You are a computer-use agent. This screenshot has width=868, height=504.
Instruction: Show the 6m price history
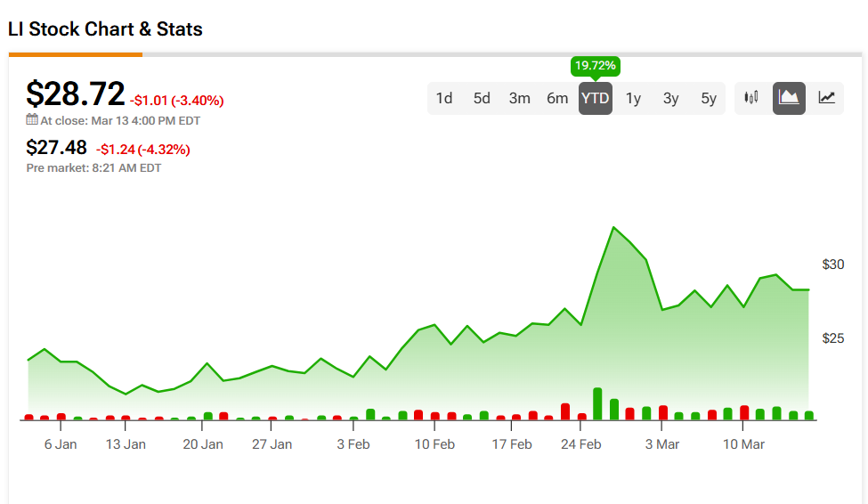point(557,98)
